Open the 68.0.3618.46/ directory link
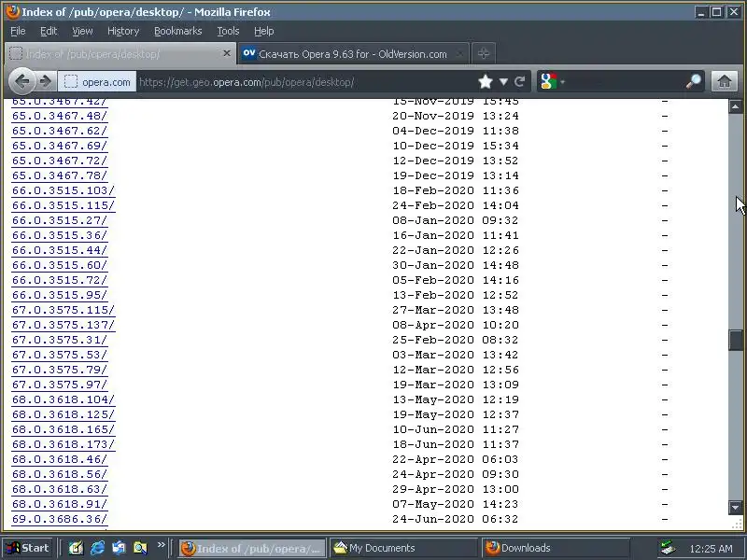Screen dimensions: 747x560 60,459
